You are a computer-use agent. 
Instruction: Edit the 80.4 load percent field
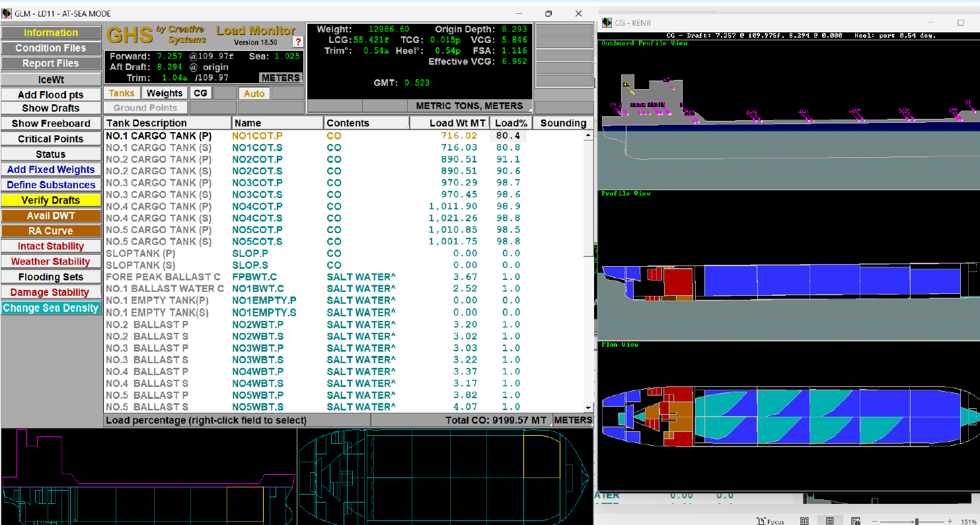coord(508,135)
